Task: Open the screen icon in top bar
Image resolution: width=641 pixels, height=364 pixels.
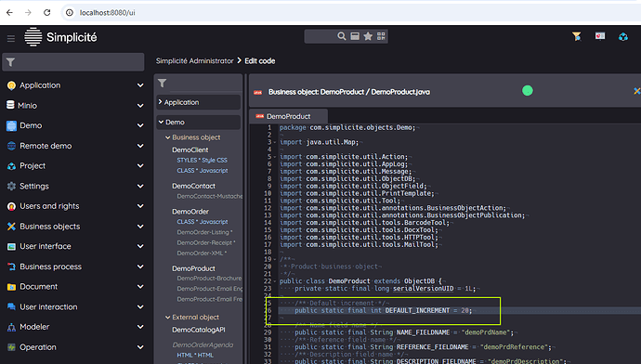Action: (600, 36)
